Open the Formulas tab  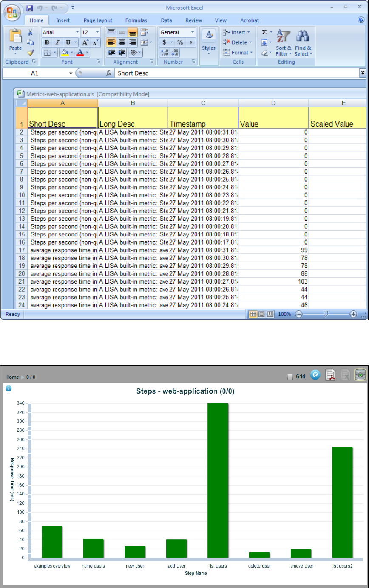(x=136, y=20)
